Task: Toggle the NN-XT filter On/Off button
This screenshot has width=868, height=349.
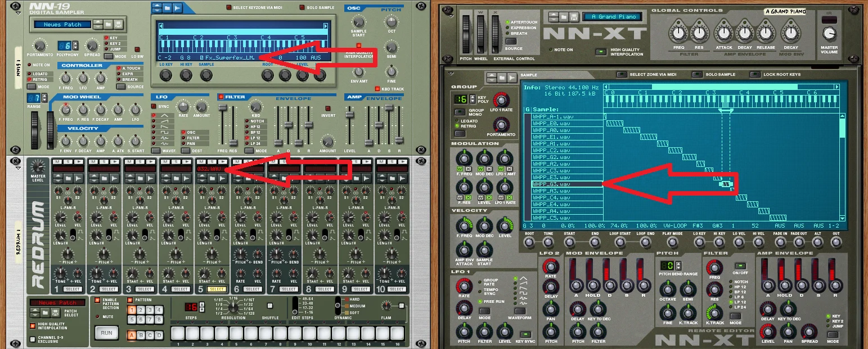Action: coord(741,265)
